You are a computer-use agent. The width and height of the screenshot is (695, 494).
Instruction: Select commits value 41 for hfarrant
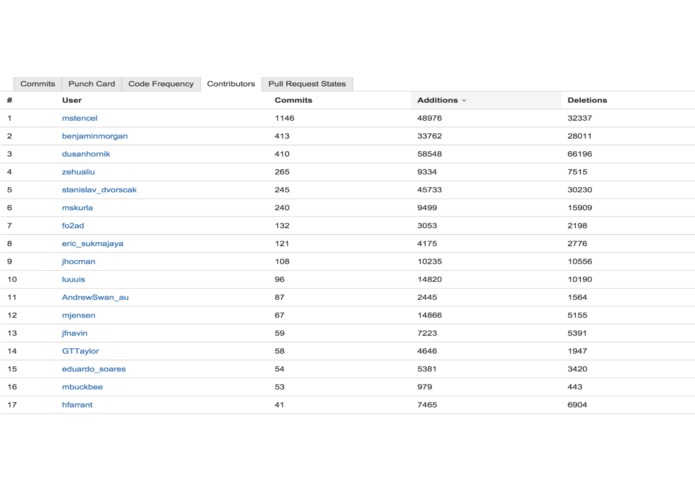pyautogui.click(x=279, y=405)
